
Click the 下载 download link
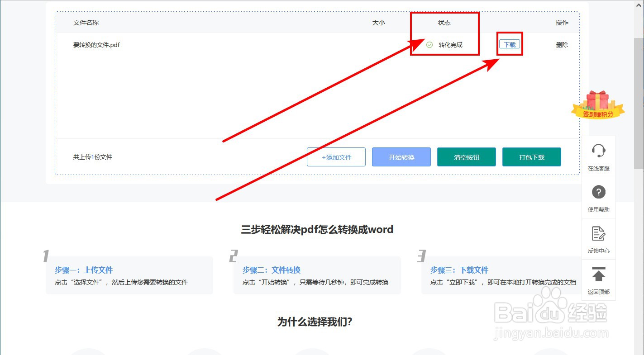point(509,43)
